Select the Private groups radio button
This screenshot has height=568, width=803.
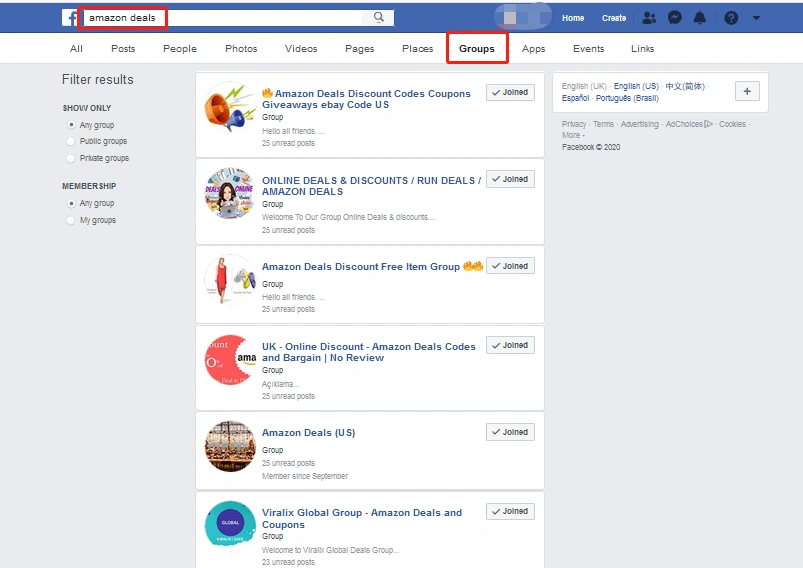(71, 158)
